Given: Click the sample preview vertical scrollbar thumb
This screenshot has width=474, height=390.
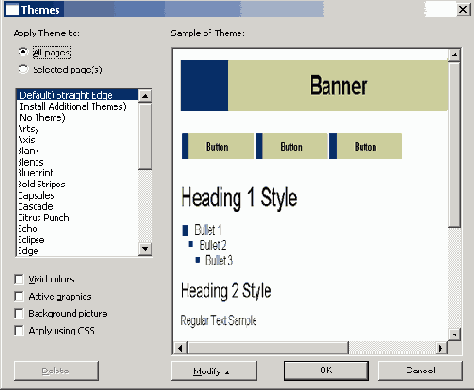Looking at the screenshot, I should coord(454,144).
